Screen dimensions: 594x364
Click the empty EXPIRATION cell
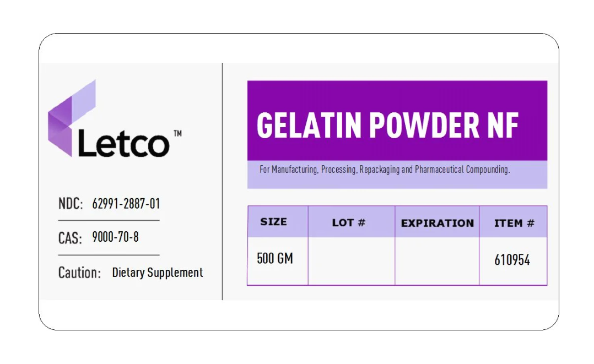coord(437,260)
